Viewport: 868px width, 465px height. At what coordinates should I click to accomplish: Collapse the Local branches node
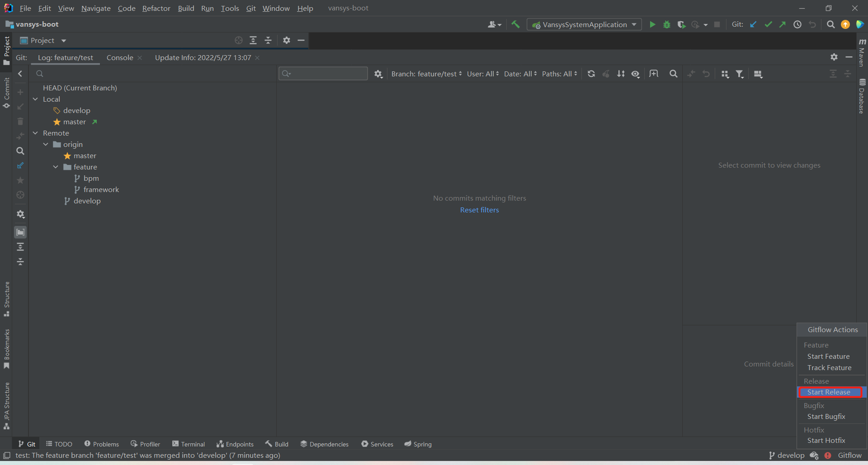[x=35, y=99]
